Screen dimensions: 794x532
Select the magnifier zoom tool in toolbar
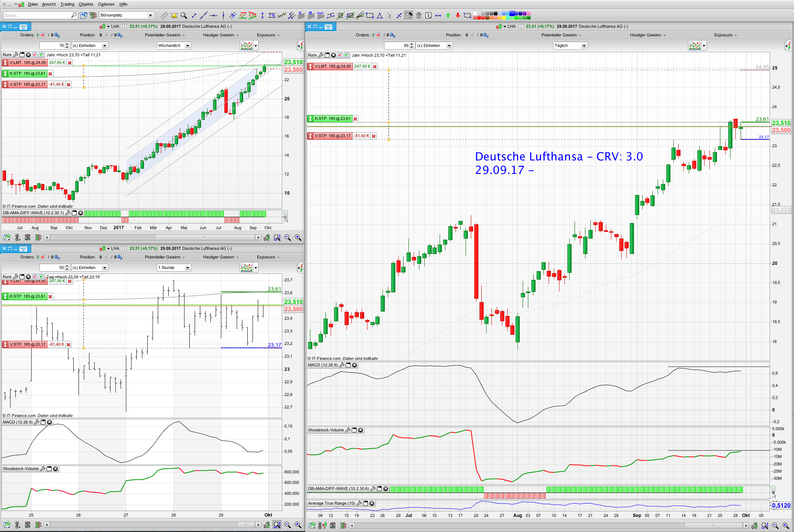pyautogui.click(x=184, y=15)
